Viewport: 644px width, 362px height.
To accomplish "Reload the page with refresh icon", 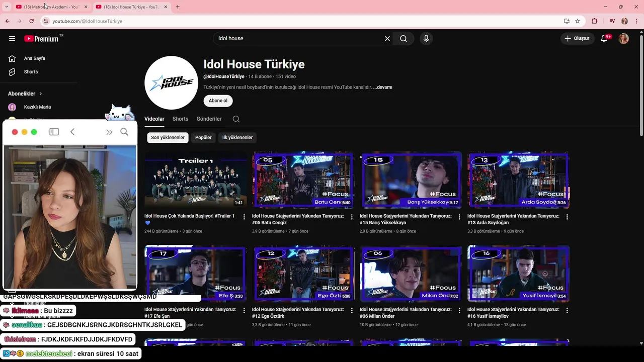I will [32, 21].
